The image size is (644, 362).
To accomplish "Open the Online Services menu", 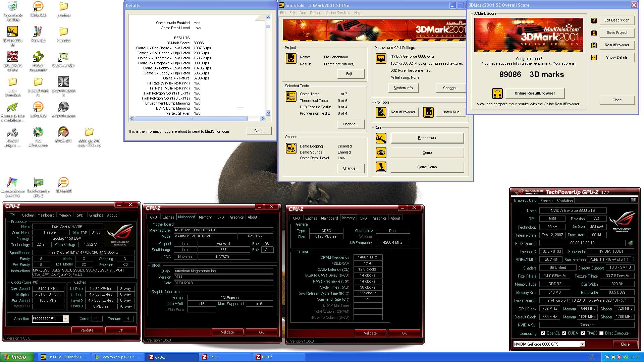I will (338, 13).
